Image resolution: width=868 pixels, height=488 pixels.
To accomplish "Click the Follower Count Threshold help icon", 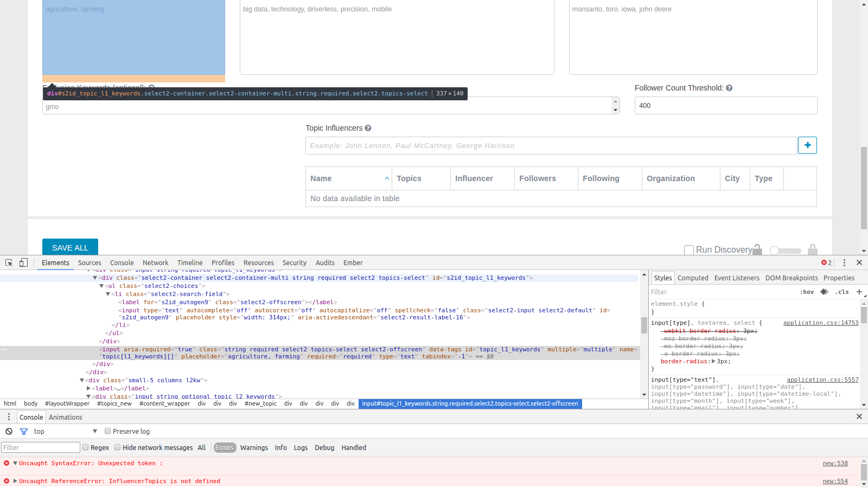I will pos(730,87).
